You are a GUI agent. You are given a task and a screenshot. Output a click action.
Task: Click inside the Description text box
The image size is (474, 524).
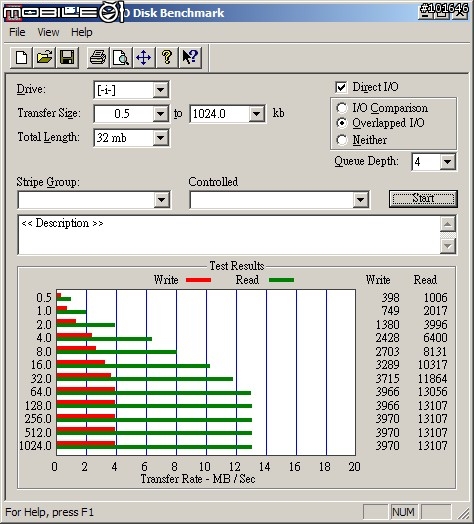(x=229, y=235)
